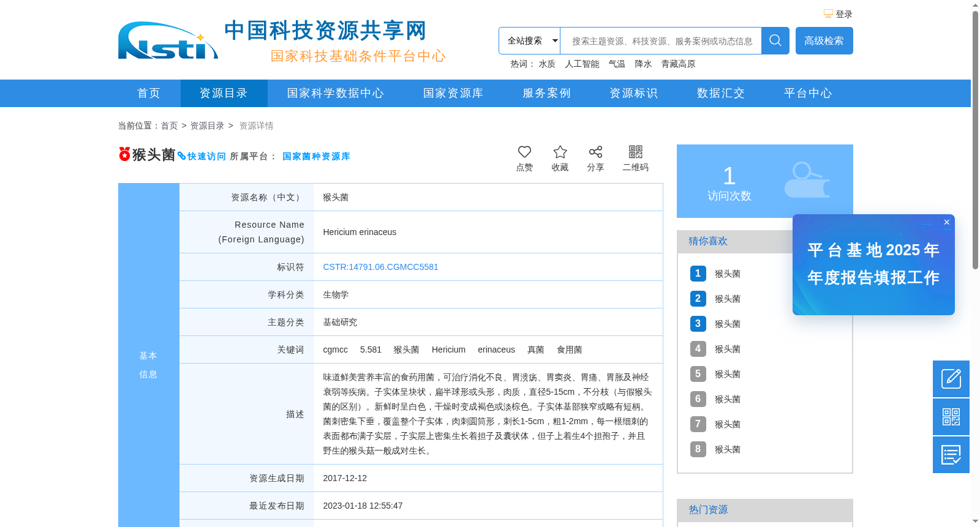Click the magnifier search button

[x=775, y=40]
